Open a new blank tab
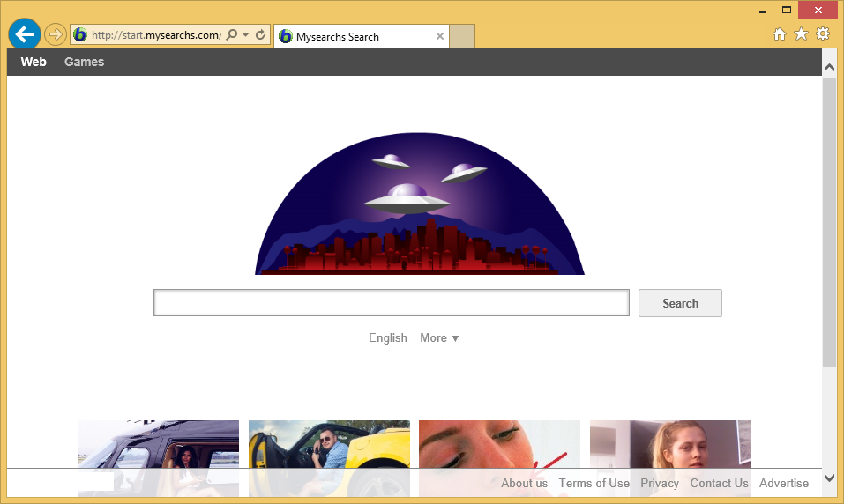The image size is (844, 504). (462, 36)
